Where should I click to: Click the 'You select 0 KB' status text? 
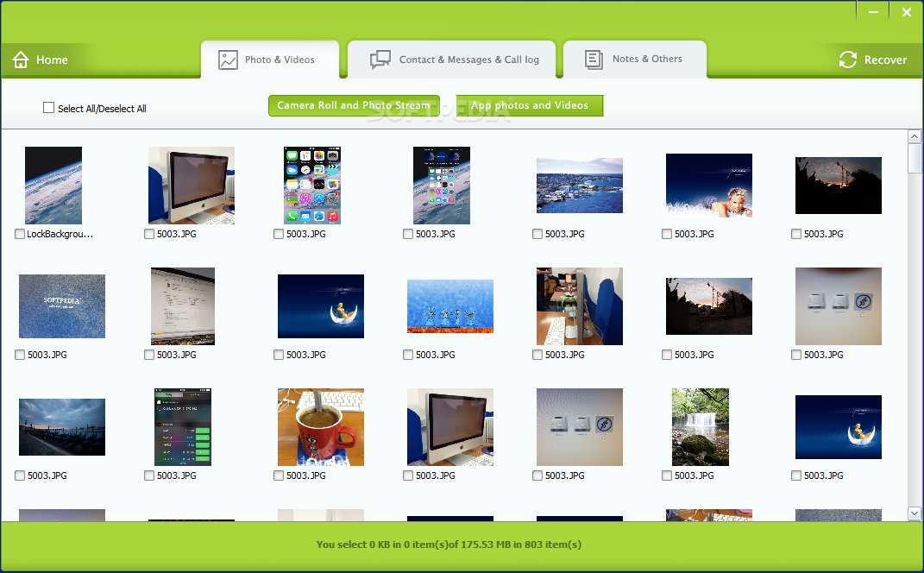449,545
